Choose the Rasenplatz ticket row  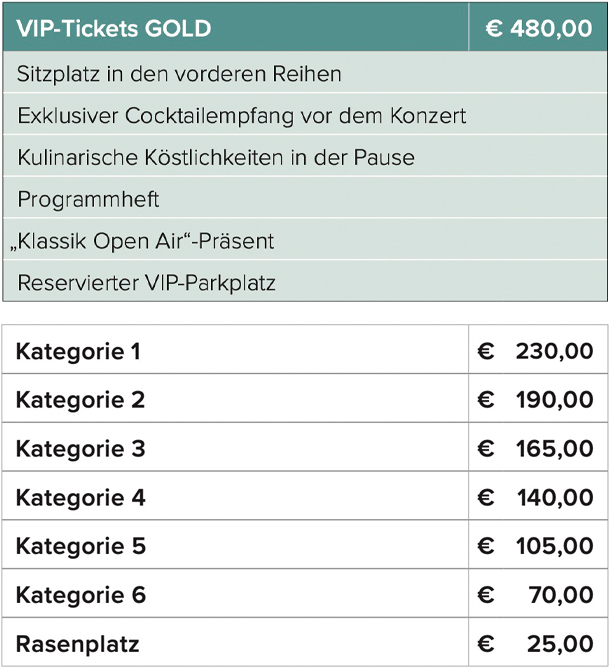[305, 642]
